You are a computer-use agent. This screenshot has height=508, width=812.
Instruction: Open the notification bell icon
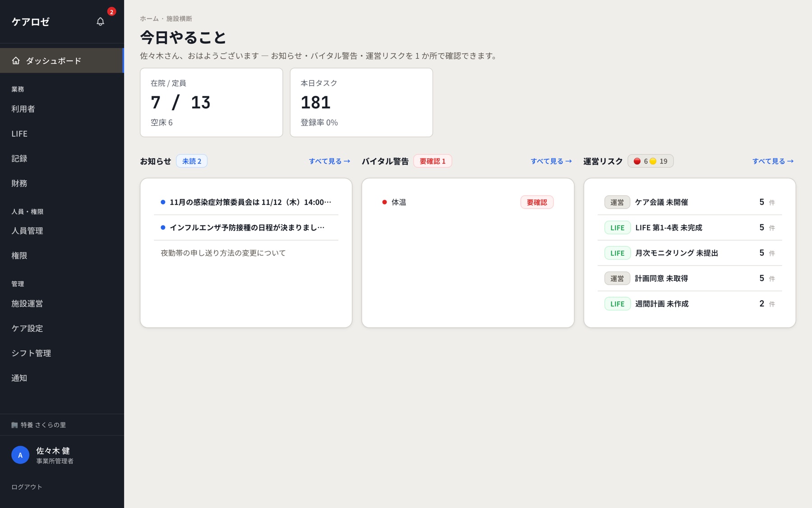point(100,21)
